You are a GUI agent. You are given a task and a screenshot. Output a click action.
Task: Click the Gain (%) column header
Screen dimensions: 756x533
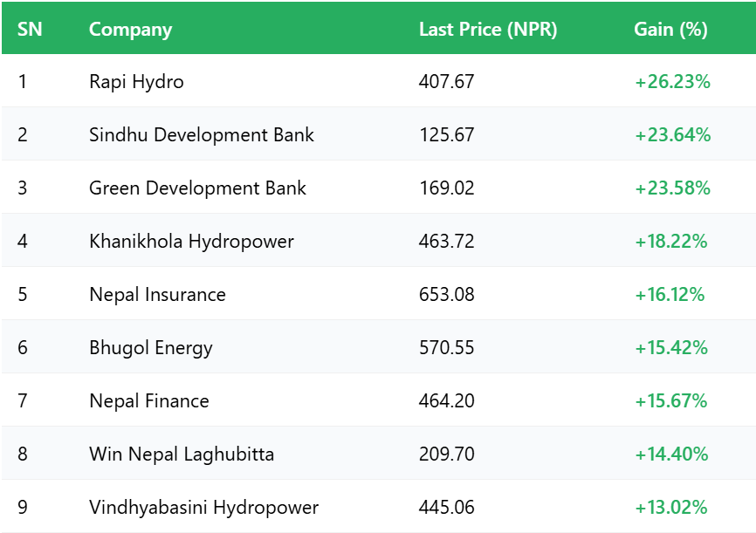(670, 30)
